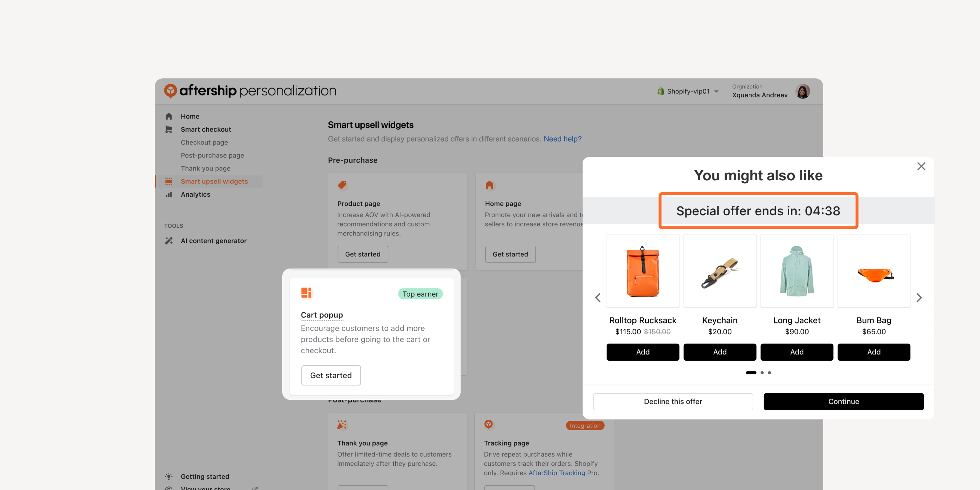The height and width of the screenshot is (490, 980).
Task: Click the Cart popup widget icon
Action: click(306, 293)
